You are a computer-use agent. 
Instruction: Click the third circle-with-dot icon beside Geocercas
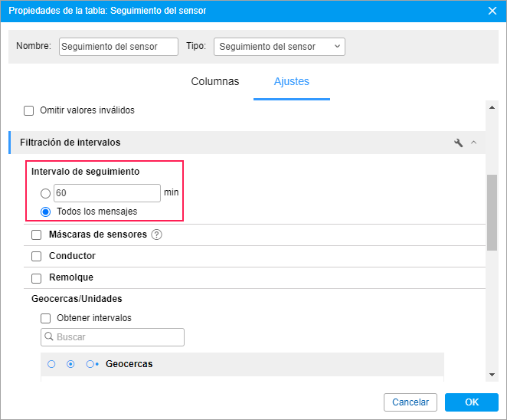tap(91, 364)
